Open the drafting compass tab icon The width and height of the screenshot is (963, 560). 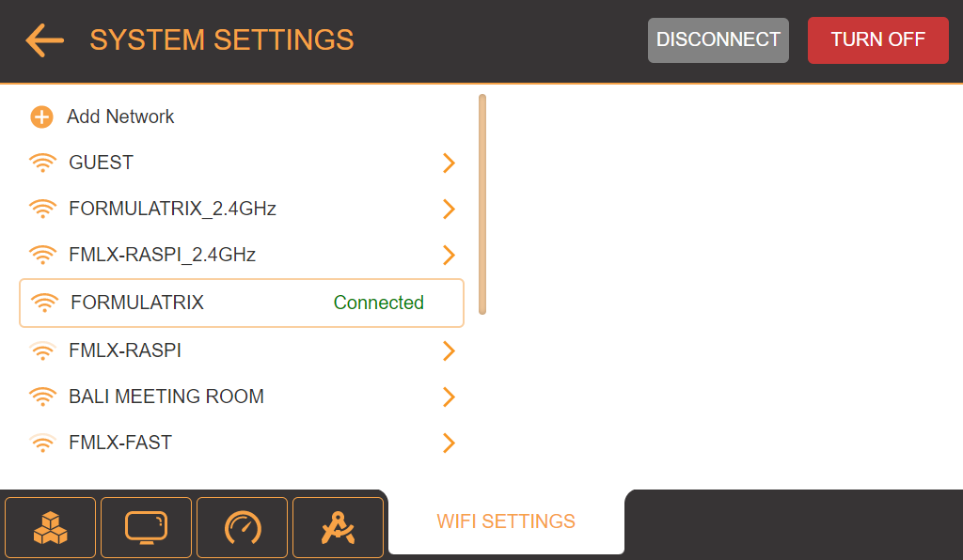pos(338,528)
